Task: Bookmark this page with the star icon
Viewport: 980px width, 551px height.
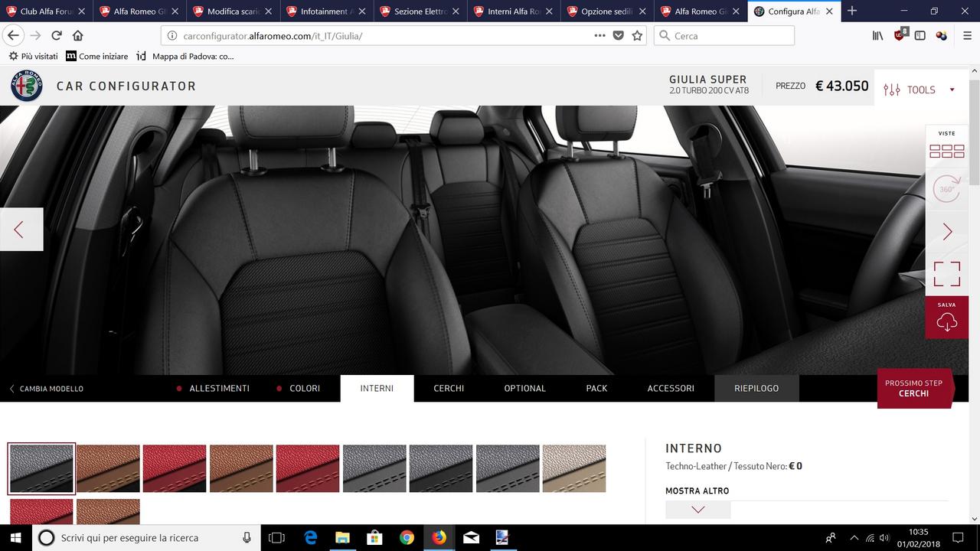Action: [x=637, y=36]
